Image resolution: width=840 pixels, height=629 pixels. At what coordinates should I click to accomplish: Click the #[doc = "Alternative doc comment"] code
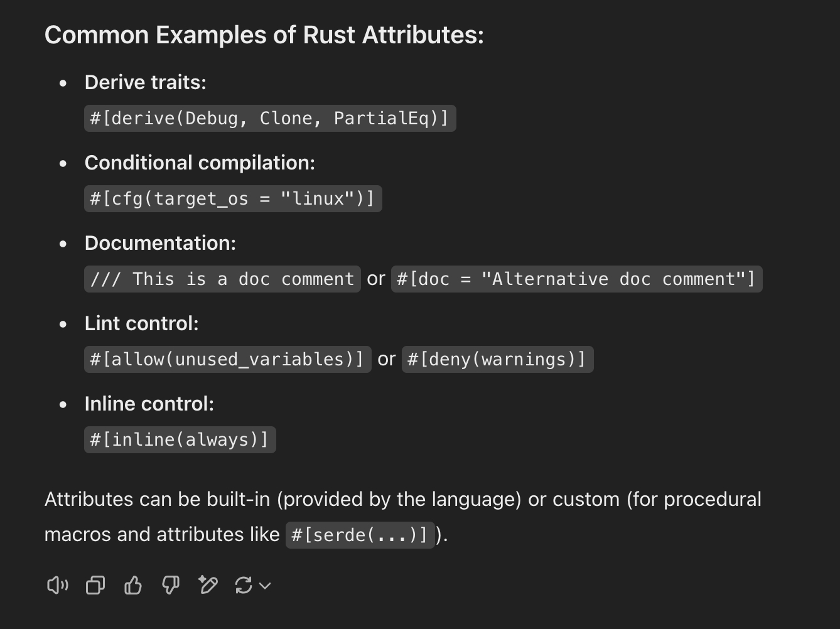pos(576,279)
